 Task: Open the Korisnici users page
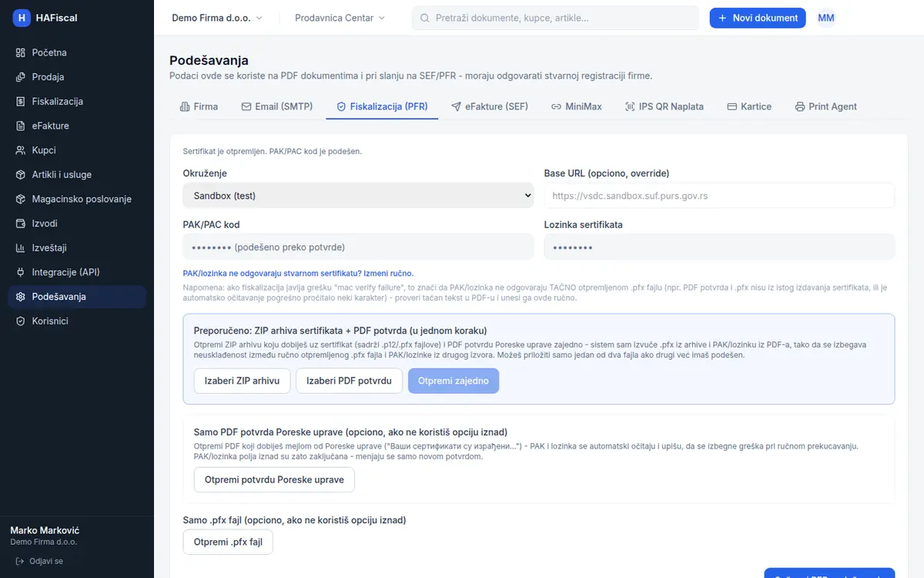[x=77, y=321]
